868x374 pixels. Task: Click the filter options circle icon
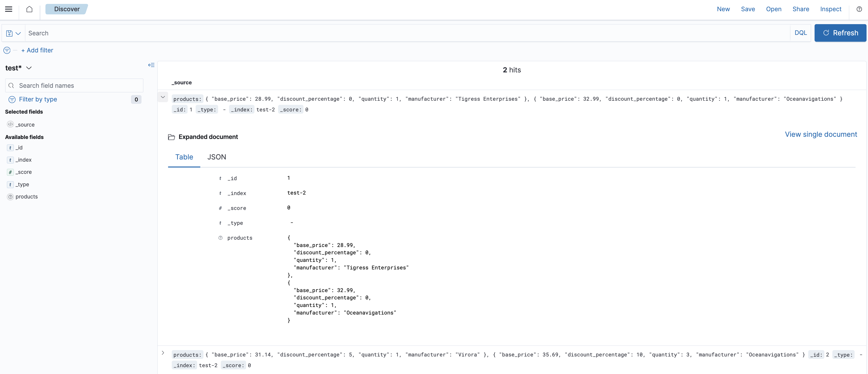coord(7,50)
